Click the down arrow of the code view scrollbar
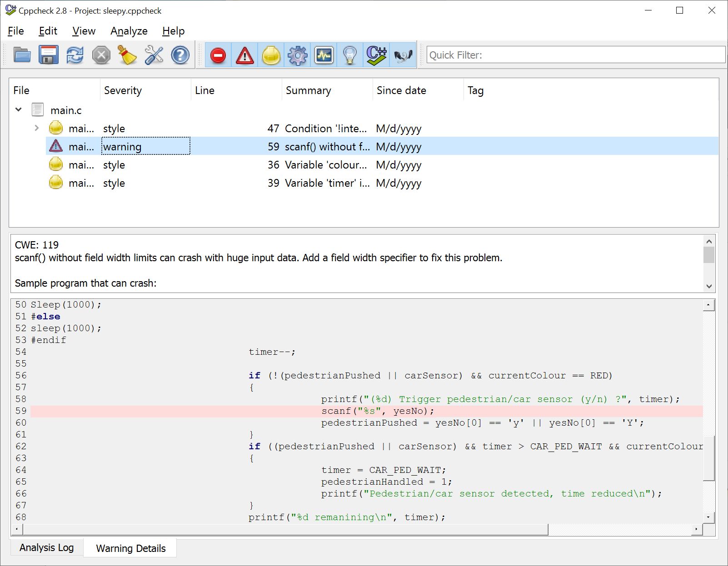This screenshot has height=566, width=728. [708, 517]
